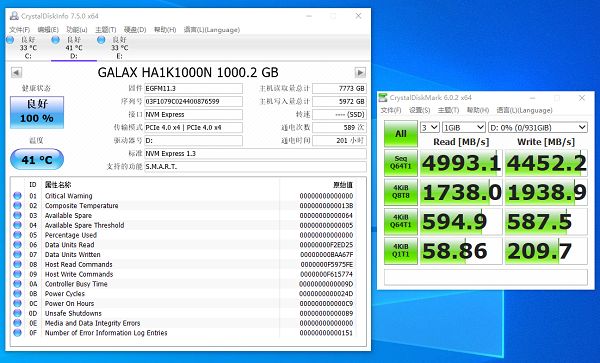Click the previous disk arrow button
The width and height of the screenshot is (600, 363).
pos(16,72)
